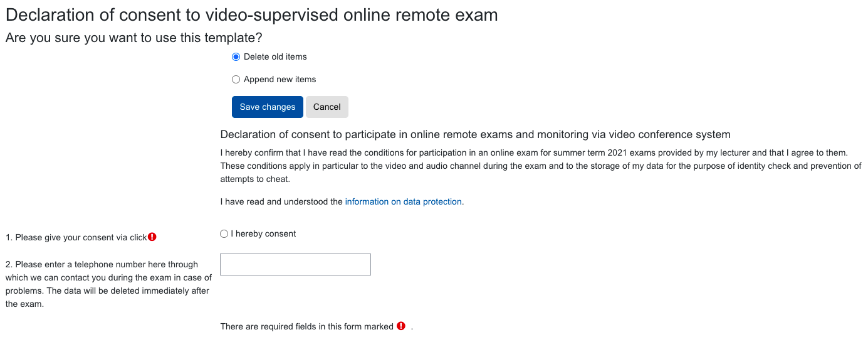Tick the "I hereby consent" radio button

point(224,234)
